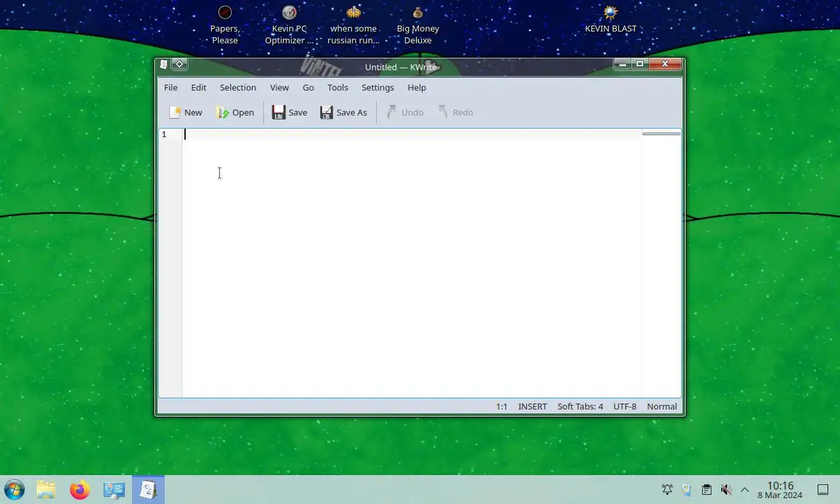Open the clipboard tray icon

coord(706,490)
